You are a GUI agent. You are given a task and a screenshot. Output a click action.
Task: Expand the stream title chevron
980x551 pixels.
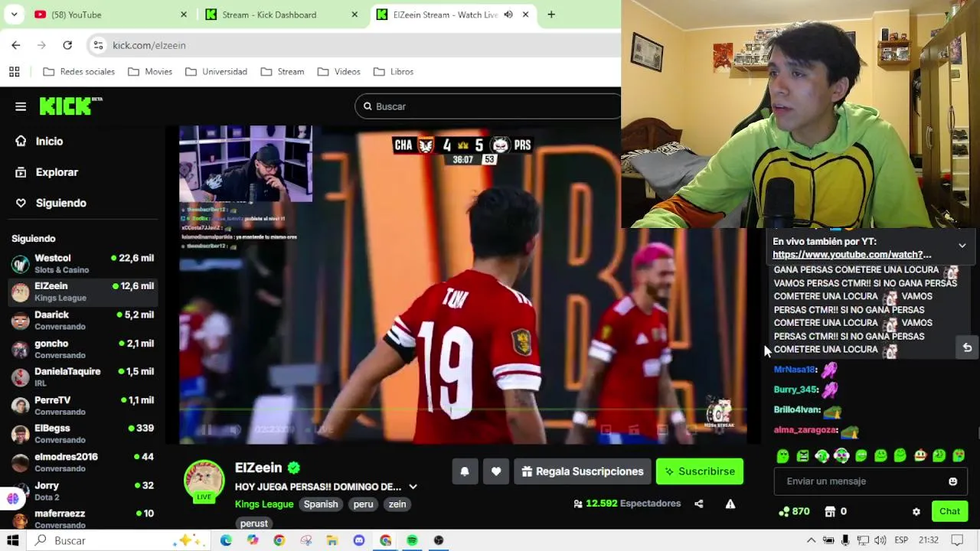click(x=413, y=487)
